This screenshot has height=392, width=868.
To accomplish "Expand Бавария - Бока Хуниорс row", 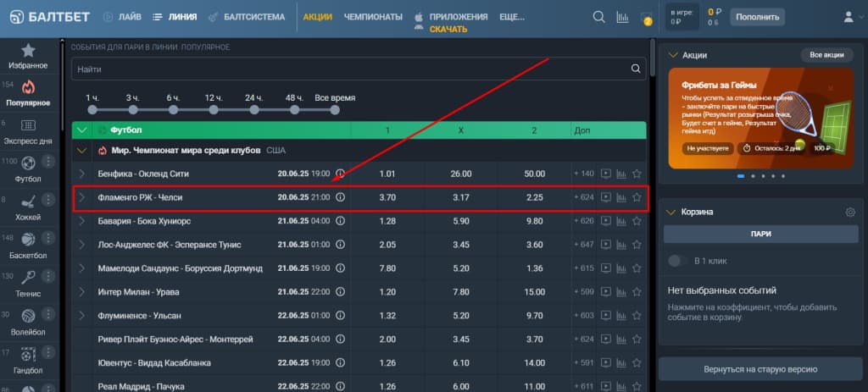I will (x=82, y=221).
